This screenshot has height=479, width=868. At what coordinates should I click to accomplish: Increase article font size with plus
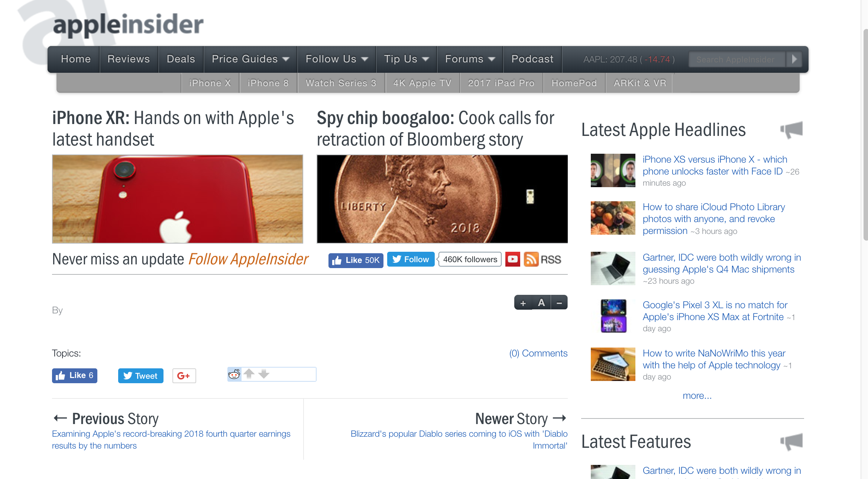pos(523,303)
